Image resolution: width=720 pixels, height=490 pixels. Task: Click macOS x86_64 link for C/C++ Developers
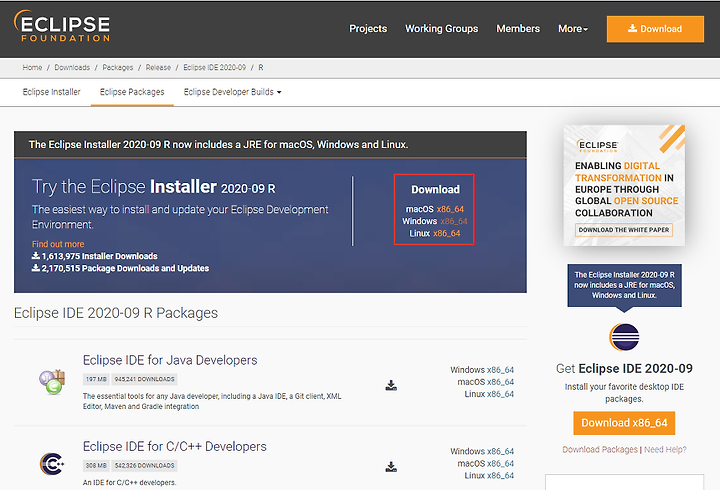(500, 463)
